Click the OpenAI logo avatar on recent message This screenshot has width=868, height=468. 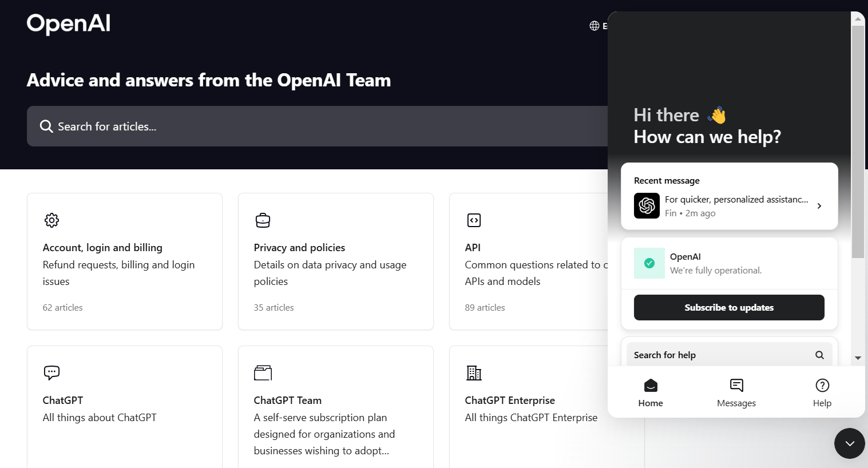[647, 205]
